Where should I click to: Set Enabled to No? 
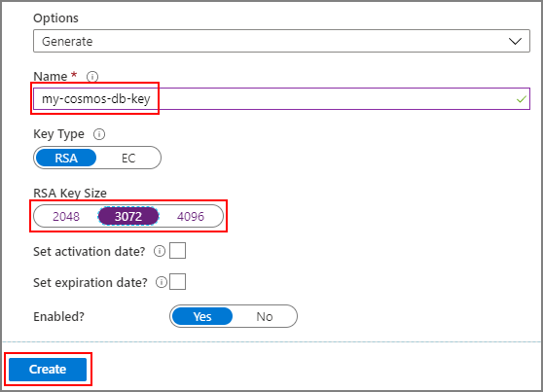coord(265,316)
